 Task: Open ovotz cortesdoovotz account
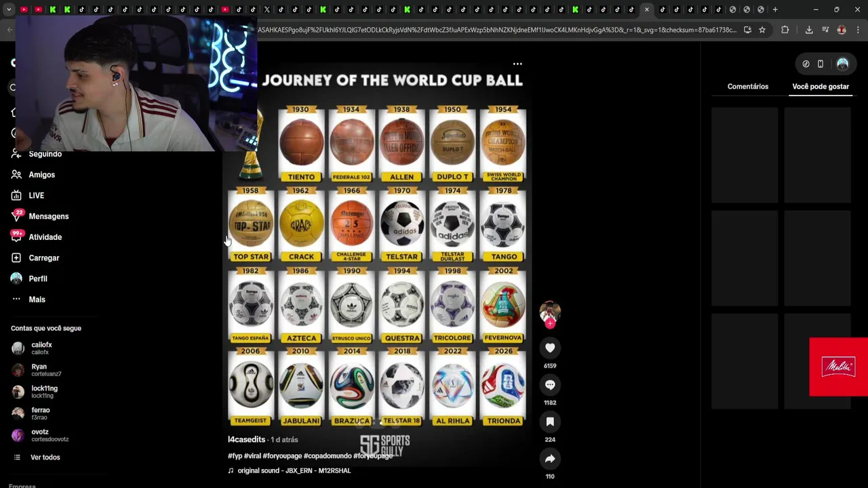pos(40,435)
